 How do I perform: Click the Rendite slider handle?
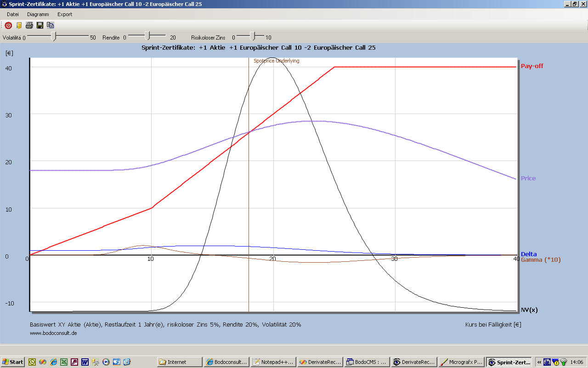click(x=147, y=35)
